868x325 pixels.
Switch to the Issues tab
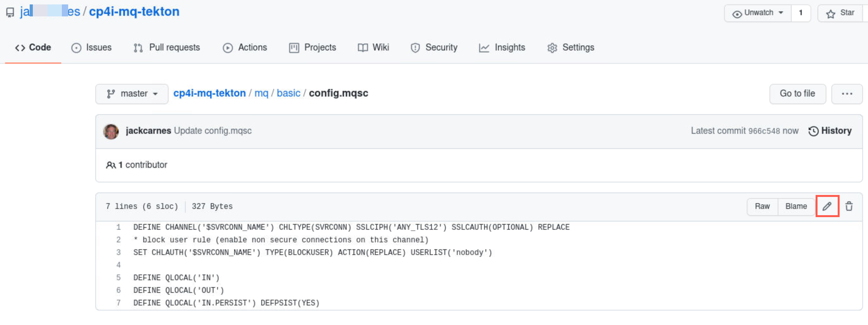click(91, 47)
